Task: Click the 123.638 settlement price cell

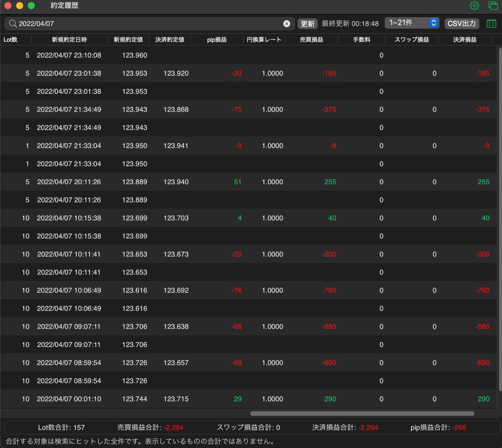Action: (176, 327)
